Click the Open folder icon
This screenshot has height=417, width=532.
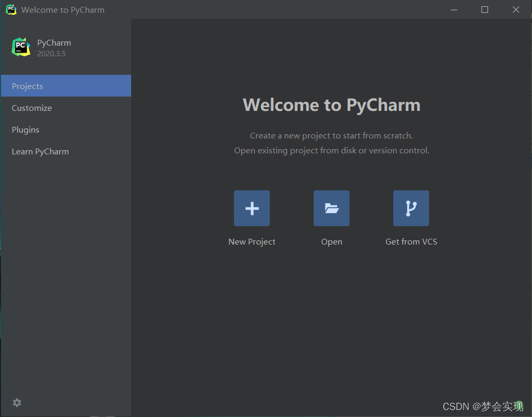[331, 208]
